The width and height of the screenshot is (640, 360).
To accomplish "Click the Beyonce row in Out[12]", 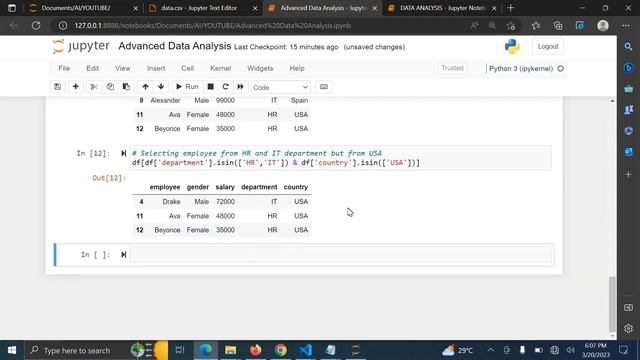I will point(222,230).
